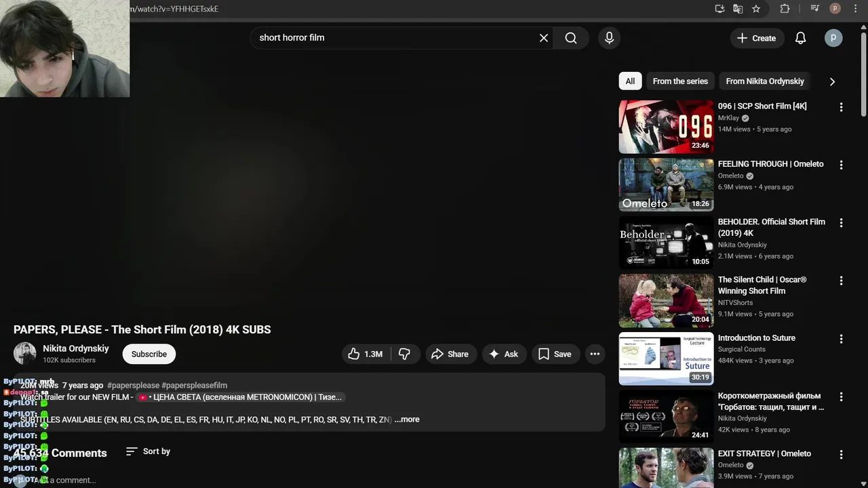This screenshot has width=868, height=488.
Task: Click the Create button
Action: click(x=757, y=38)
